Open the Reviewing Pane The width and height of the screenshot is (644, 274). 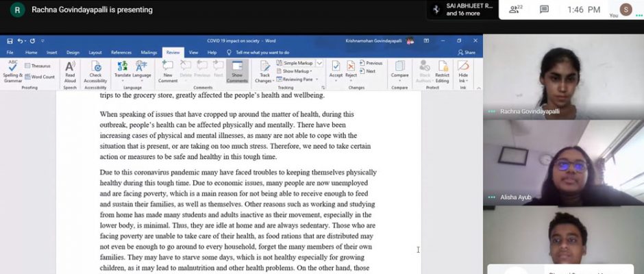point(295,79)
